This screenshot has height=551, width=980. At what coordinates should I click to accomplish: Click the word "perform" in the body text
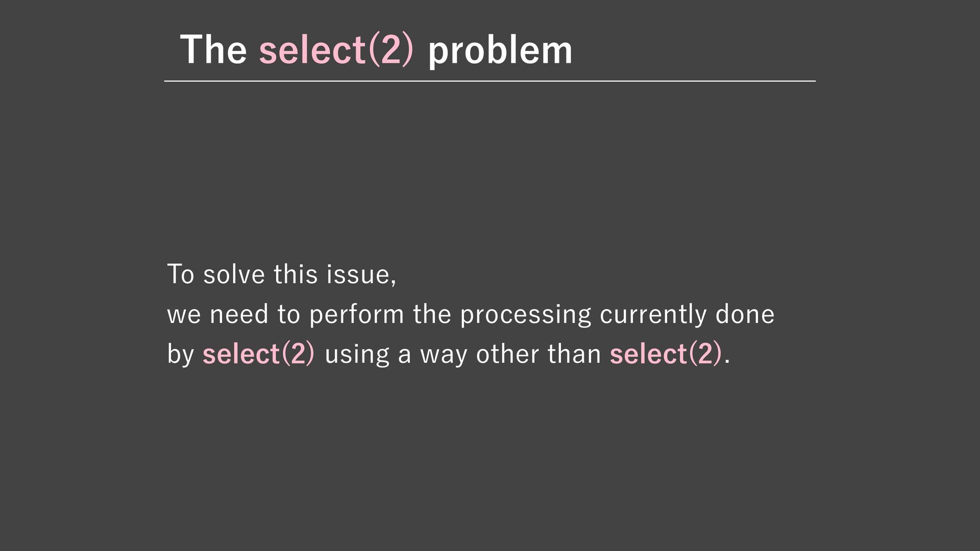tap(357, 315)
